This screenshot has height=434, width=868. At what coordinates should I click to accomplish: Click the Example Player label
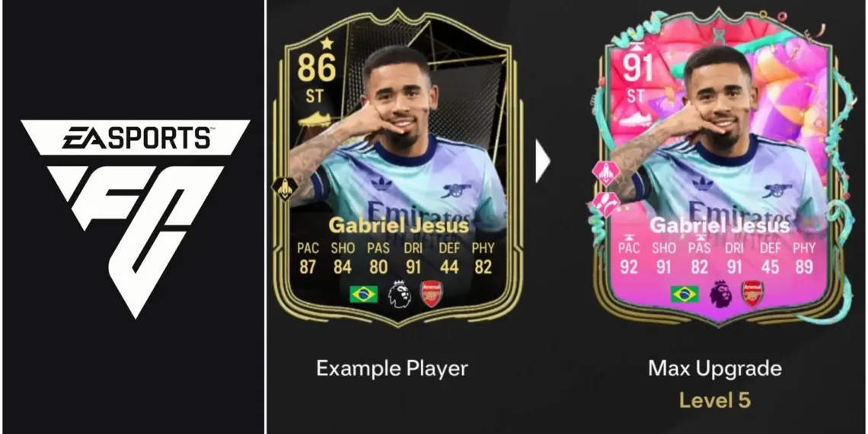coord(392,368)
